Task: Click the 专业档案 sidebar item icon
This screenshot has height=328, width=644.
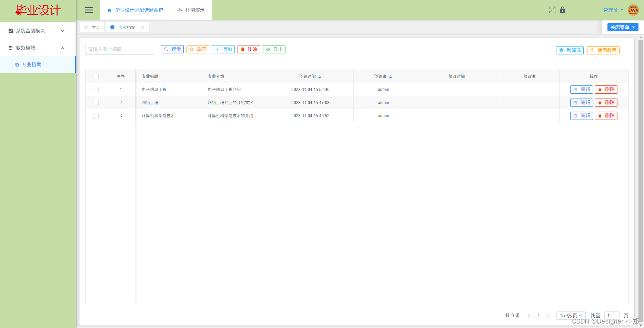Action: point(17,64)
